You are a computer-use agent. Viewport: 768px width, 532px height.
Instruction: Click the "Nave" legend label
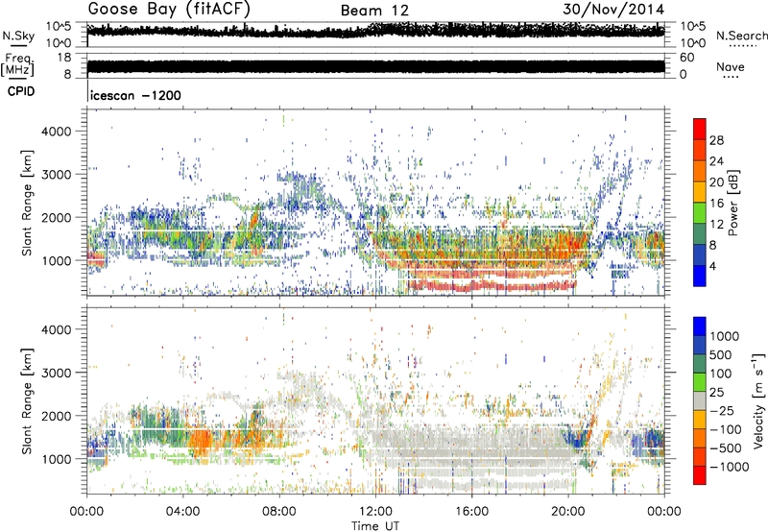pyautogui.click(x=731, y=66)
